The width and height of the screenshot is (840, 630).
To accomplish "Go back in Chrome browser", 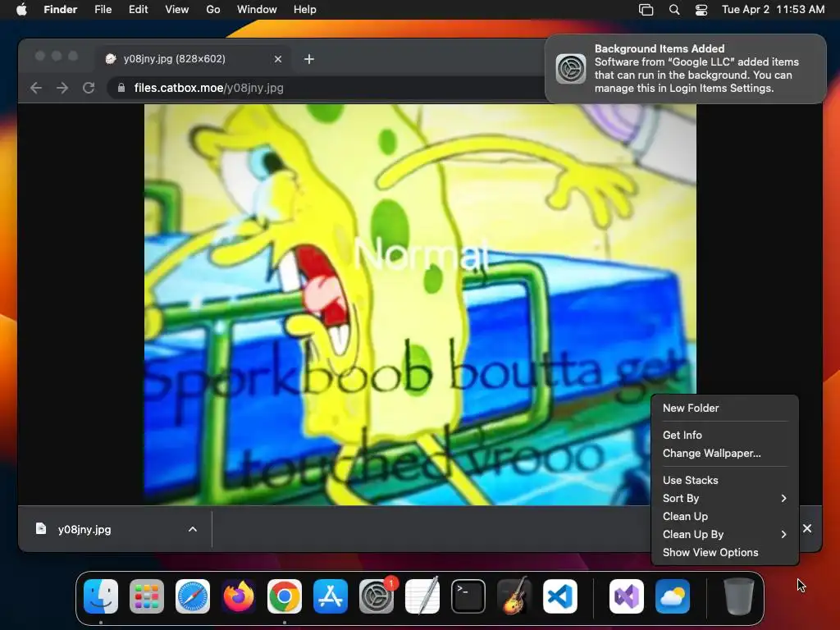I will pyautogui.click(x=36, y=88).
